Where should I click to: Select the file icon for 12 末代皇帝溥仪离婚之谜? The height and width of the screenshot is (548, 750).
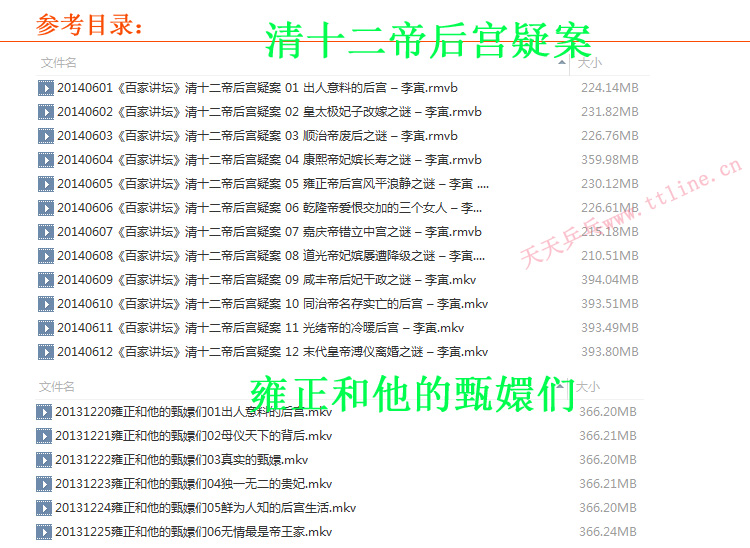pos(45,352)
